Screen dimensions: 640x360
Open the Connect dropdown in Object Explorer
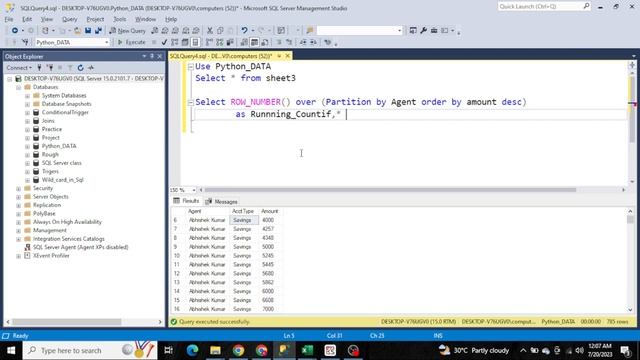click(19, 68)
